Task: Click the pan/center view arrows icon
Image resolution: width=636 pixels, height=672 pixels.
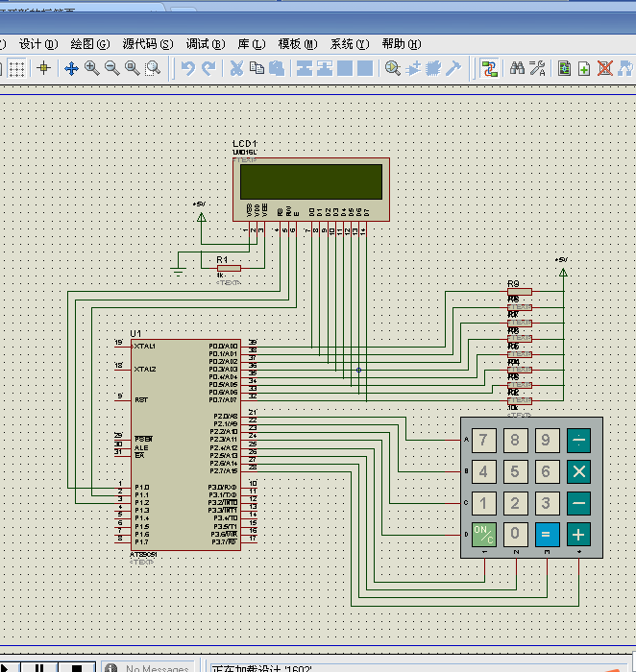Action: pyautogui.click(x=70, y=68)
